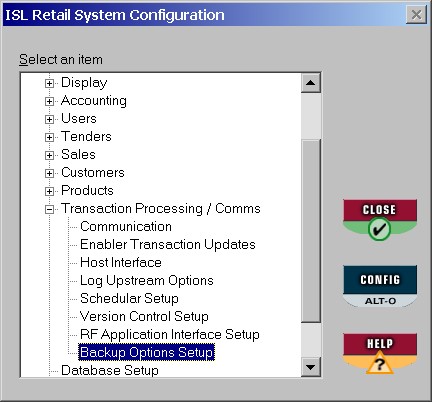Expand the Products tree node
Image resolution: width=432 pixels, height=402 pixels.
(49, 191)
